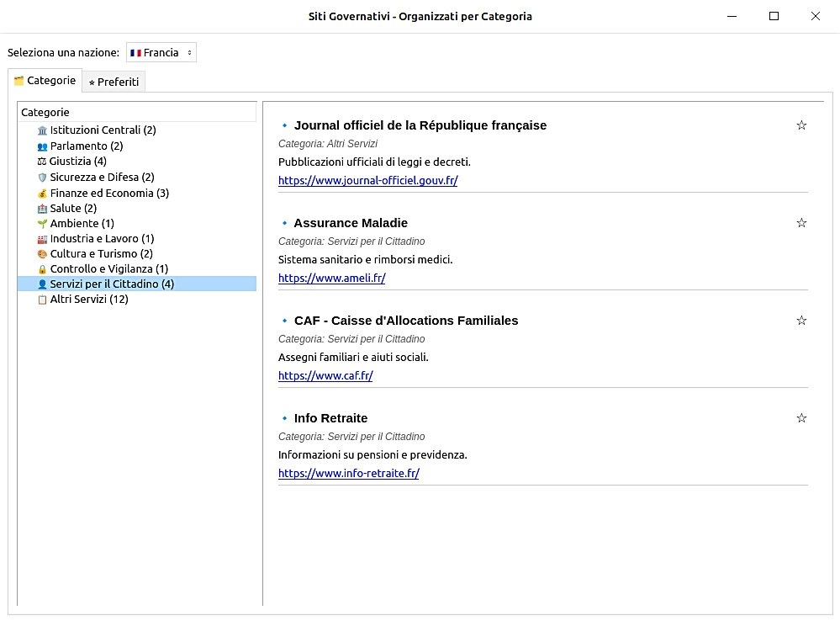Viewport: 840px width, 621px height.
Task: Add Info Retraite to favorites with star
Action: 801,418
